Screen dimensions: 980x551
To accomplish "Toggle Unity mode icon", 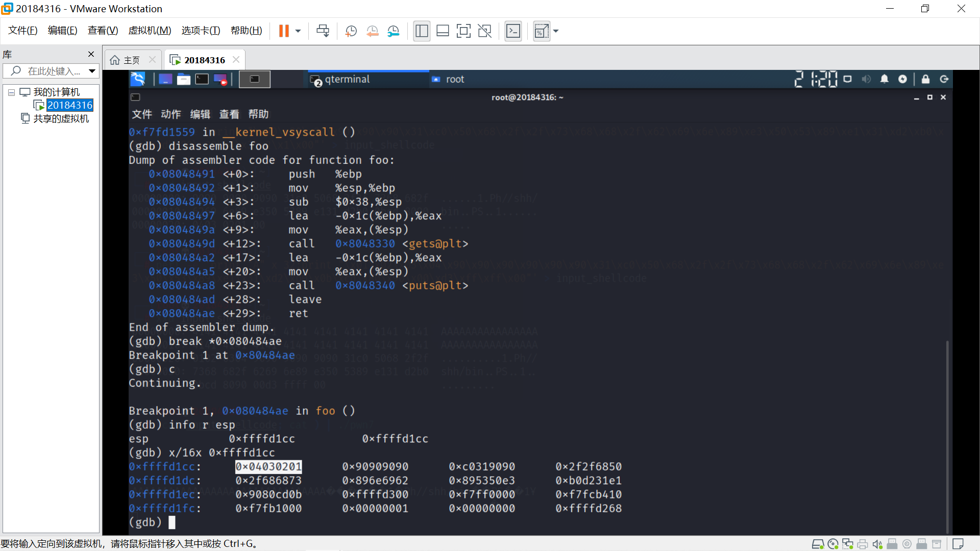I will click(484, 31).
